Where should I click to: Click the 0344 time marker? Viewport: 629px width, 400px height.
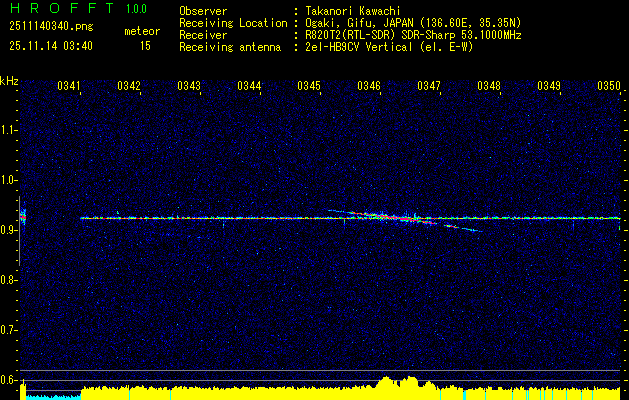pos(249,86)
